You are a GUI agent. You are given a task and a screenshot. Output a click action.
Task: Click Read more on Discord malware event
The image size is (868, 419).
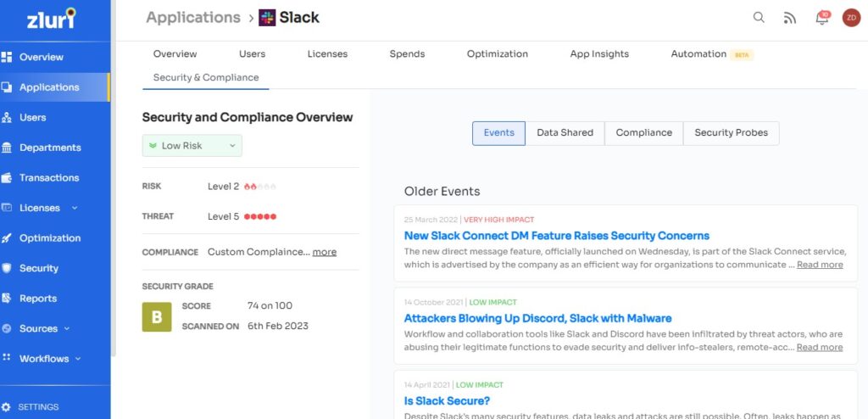pyautogui.click(x=820, y=348)
